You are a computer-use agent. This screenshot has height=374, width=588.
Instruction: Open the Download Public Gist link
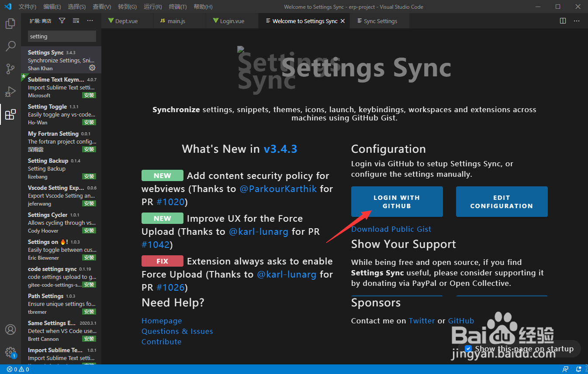pyautogui.click(x=391, y=229)
